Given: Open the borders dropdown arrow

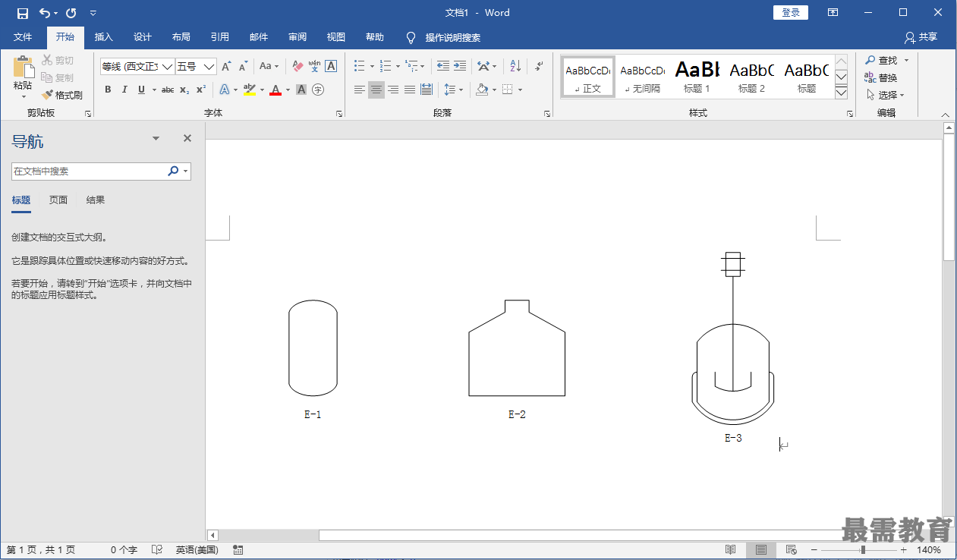Looking at the screenshot, I should point(521,90).
